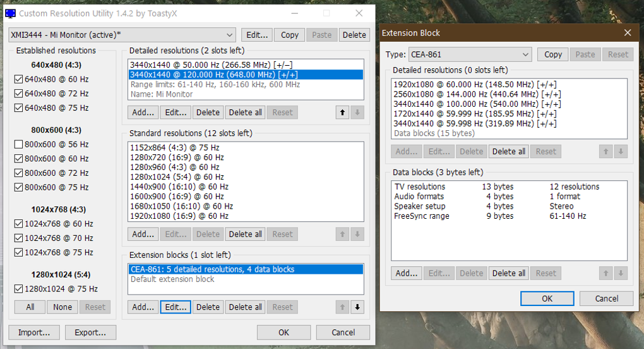
Task: Toggle 1280x1024 @ 75 Hz checkbox
Action: tap(18, 289)
